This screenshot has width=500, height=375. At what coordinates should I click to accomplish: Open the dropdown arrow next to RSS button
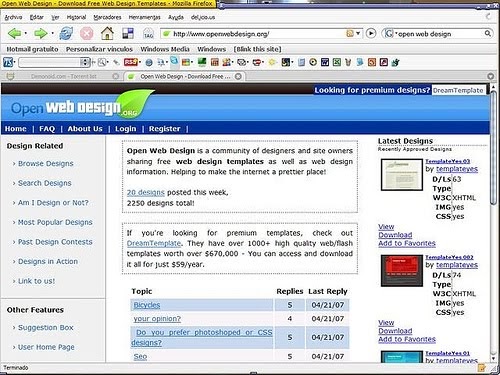(x=140, y=62)
